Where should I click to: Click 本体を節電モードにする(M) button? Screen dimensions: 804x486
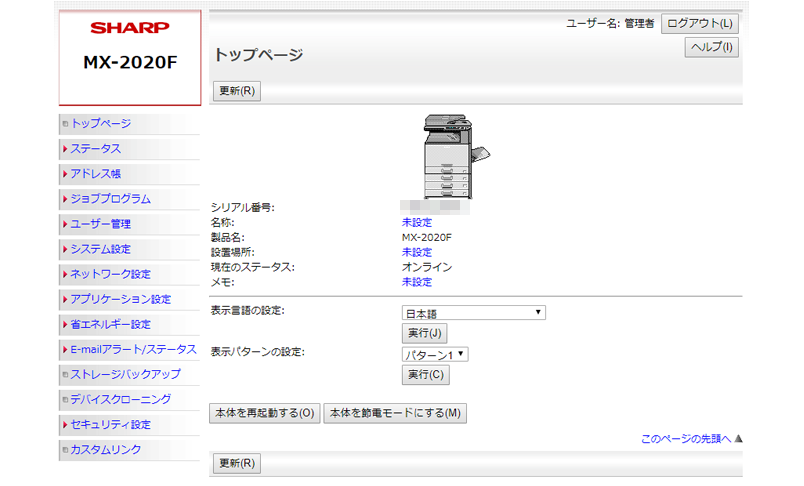[395, 412]
